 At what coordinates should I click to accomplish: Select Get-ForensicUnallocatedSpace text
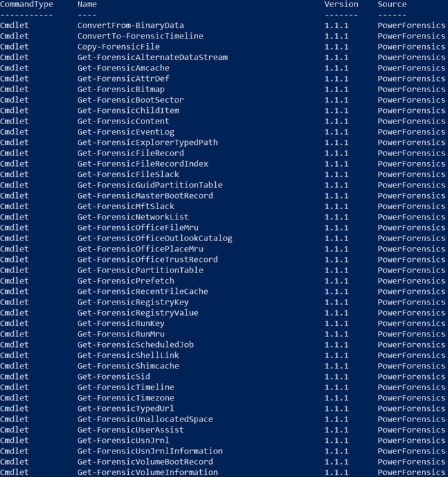(145, 419)
